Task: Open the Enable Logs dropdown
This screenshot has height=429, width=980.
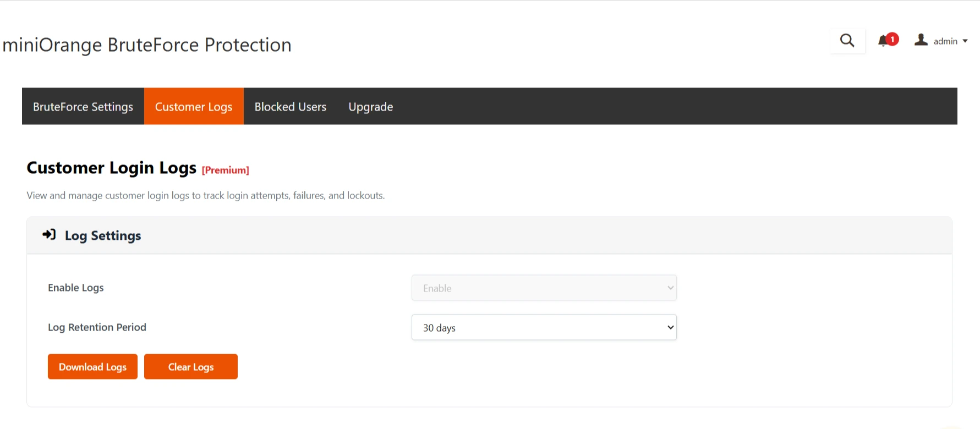Action: 544,288
